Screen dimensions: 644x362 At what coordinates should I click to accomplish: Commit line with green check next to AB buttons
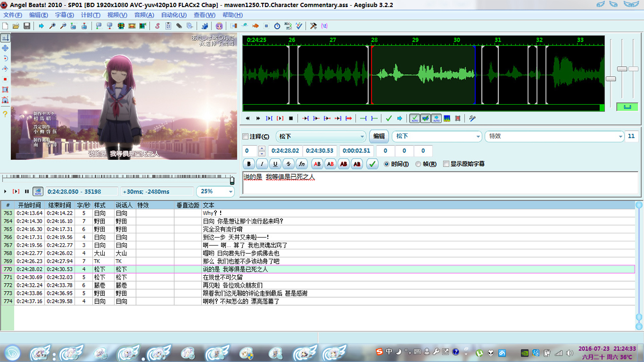(x=373, y=164)
